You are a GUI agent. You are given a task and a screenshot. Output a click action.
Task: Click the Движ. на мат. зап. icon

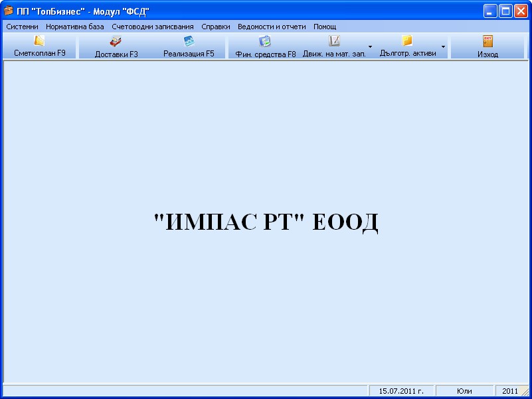click(x=334, y=41)
